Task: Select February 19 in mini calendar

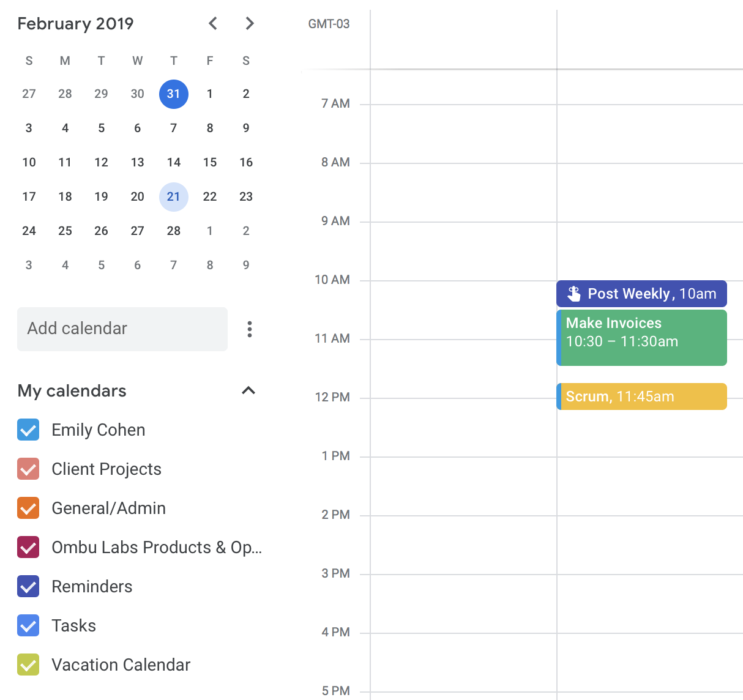Action: (101, 197)
